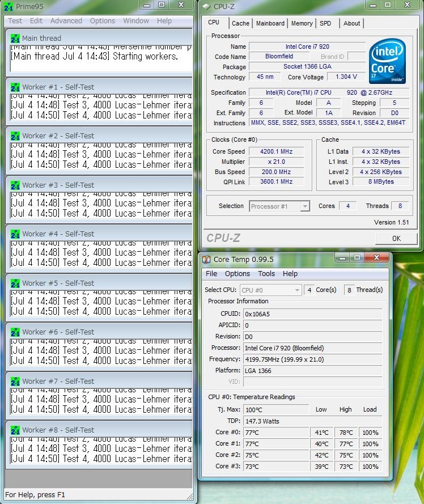
Task: Click the Worker #7 Self-Test icon
Action: point(15,381)
